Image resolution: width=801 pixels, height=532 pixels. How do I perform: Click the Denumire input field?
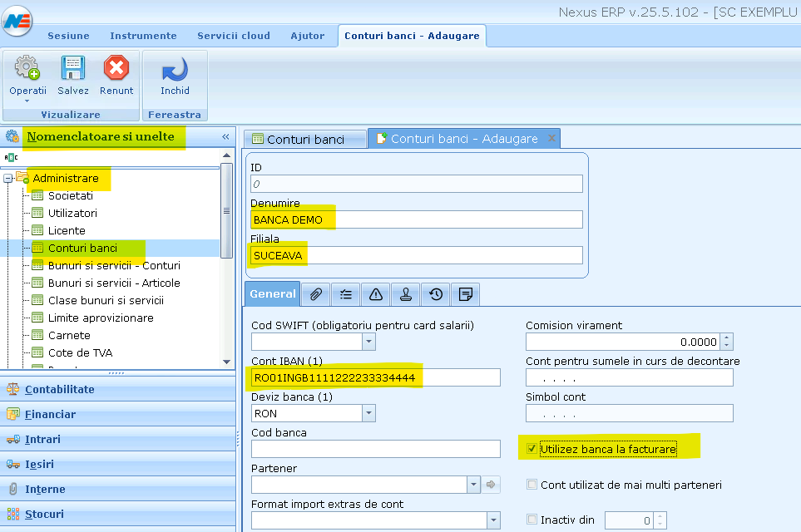417,219
